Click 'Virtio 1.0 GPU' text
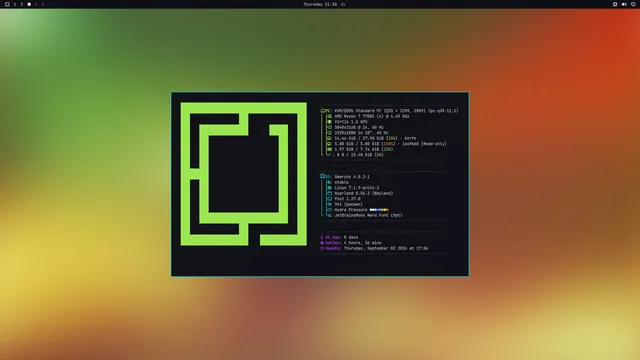 [351, 122]
